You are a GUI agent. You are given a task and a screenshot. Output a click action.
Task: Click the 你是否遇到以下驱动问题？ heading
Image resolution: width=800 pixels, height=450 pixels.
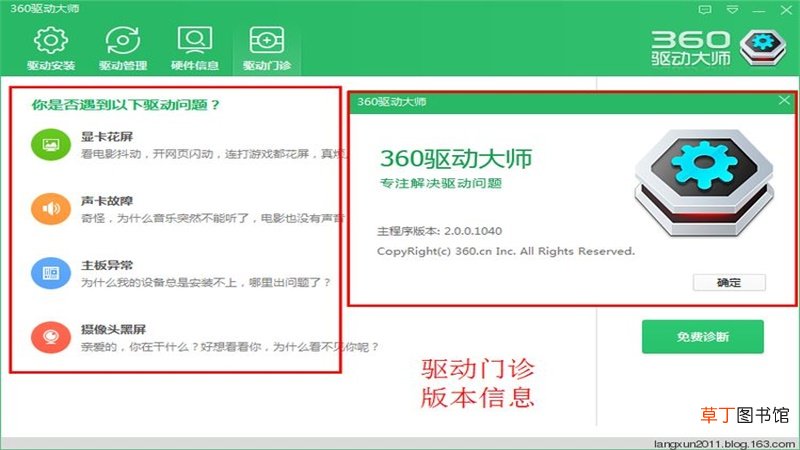tap(126, 105)
